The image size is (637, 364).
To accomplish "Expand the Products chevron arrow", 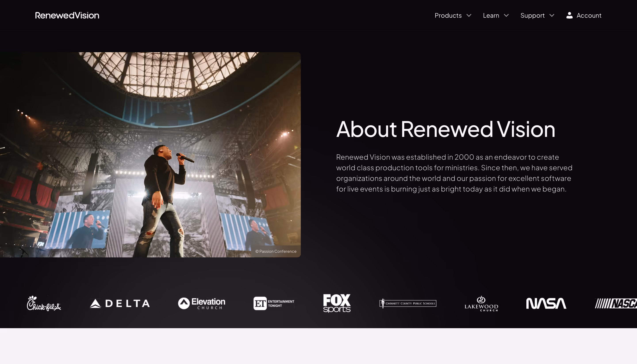I will (469, 15).
